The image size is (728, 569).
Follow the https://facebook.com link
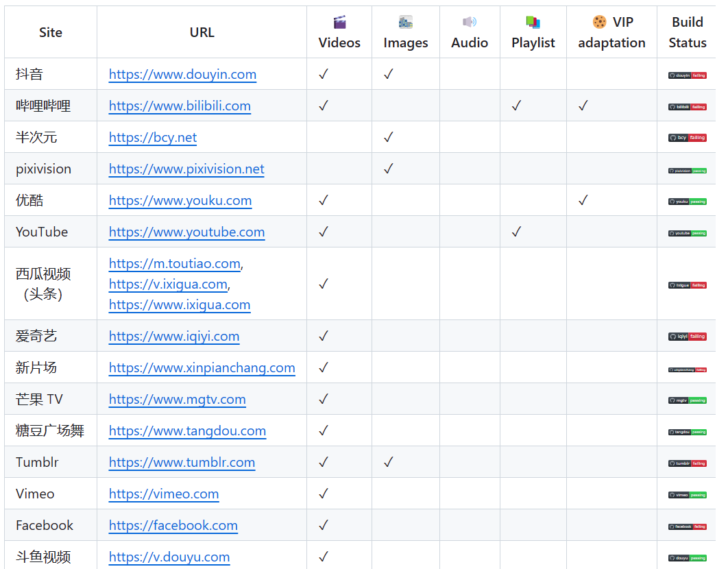173,526
